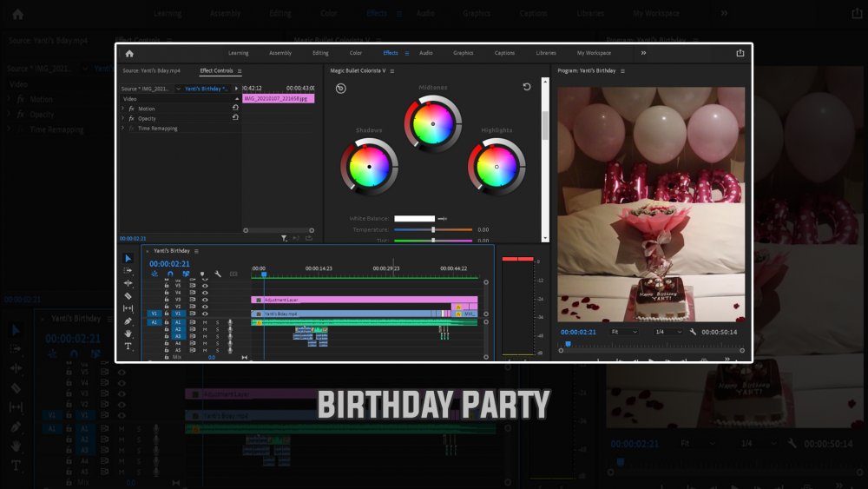868x489 pixels.
Task: Expand Time Remapping properties in front panel
Action: click(x=123, y=128)
